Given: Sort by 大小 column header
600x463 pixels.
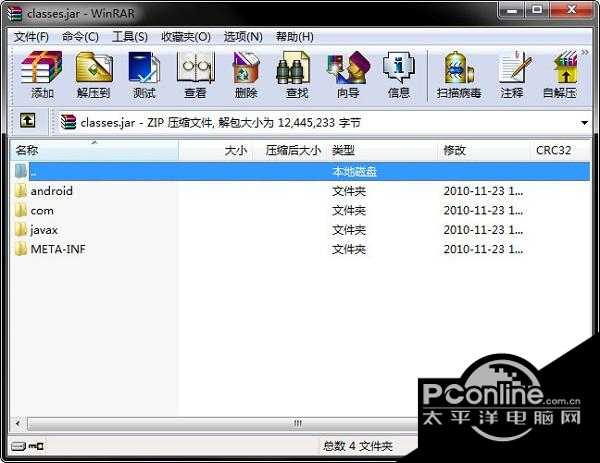Looking at the screenshot, I should click(215, 150).
